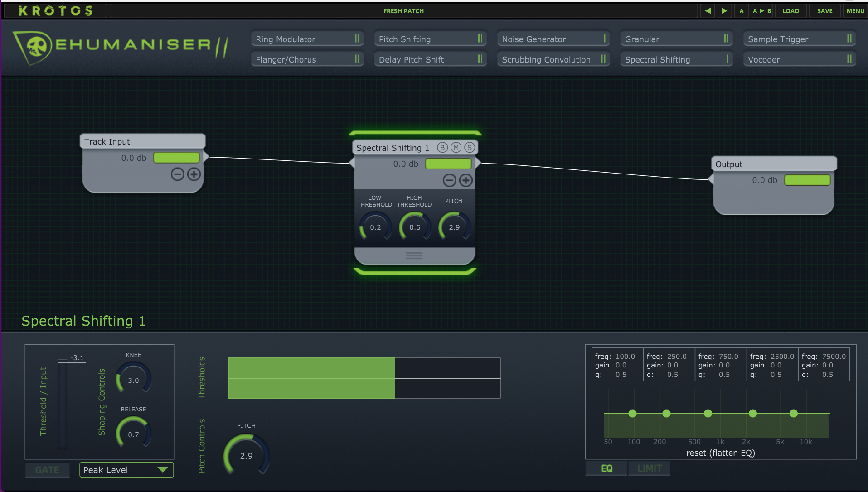This screenshot has width=868, height=492.
Task: Open the Peak Level dropdown
Action: point(126,470)
